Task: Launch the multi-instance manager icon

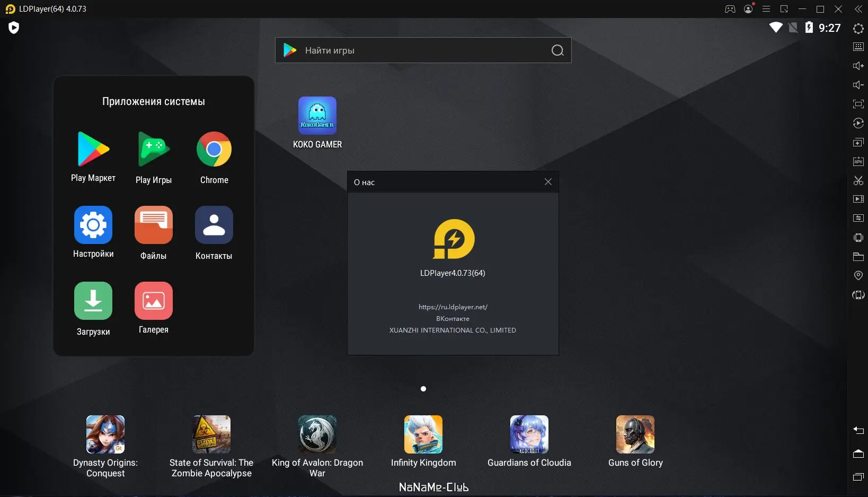Action: [x=858, y=143]
